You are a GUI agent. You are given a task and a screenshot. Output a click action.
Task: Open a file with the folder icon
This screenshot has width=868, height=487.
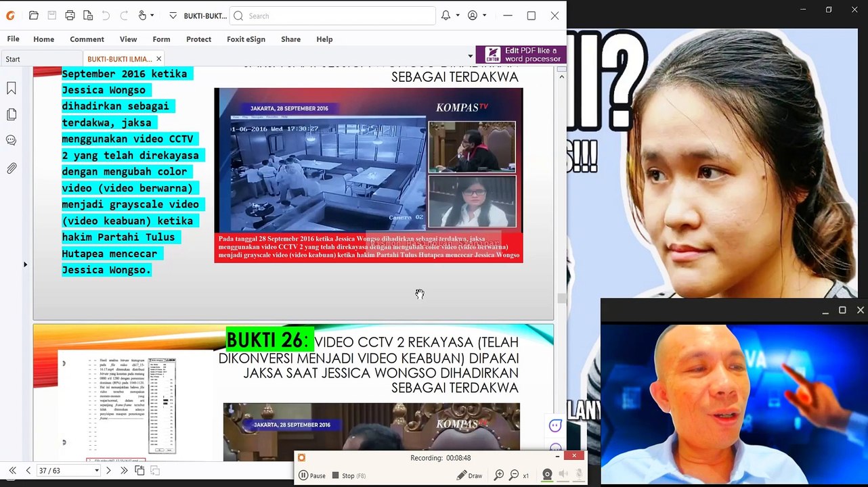(33, 16)
